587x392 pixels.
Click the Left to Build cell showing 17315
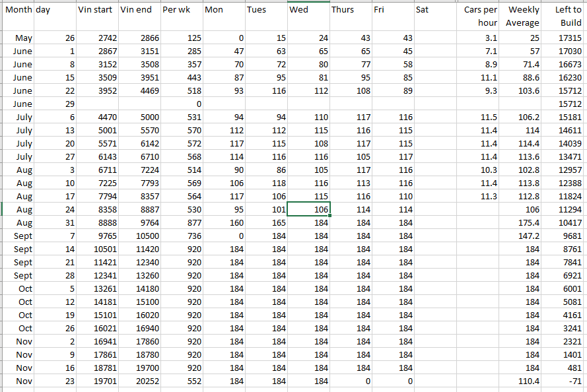pyautogui.click(x=564, y=38)
